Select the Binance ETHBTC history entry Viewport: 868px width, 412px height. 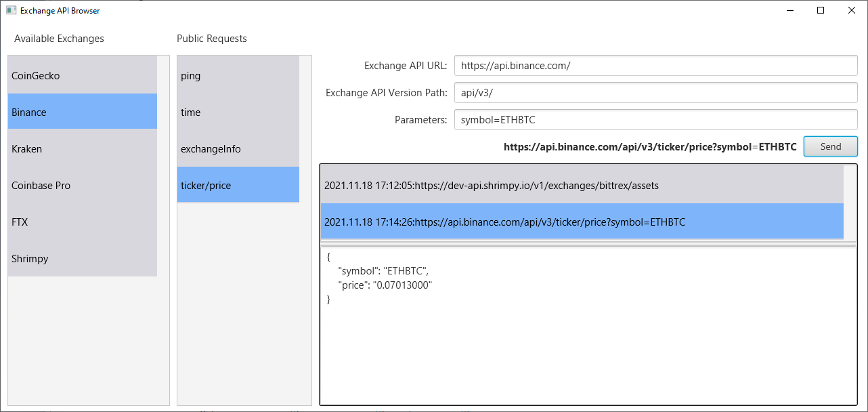[582, 222]
